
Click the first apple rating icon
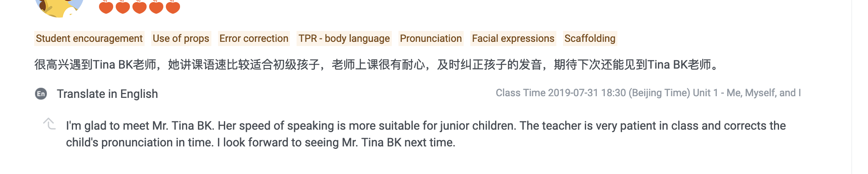pos(106,7)
